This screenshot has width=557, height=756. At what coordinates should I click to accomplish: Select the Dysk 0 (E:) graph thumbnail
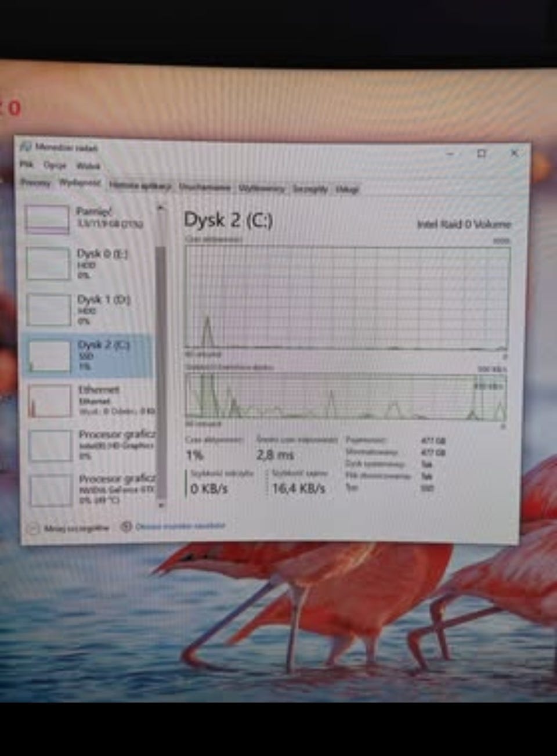coord(48,263)
